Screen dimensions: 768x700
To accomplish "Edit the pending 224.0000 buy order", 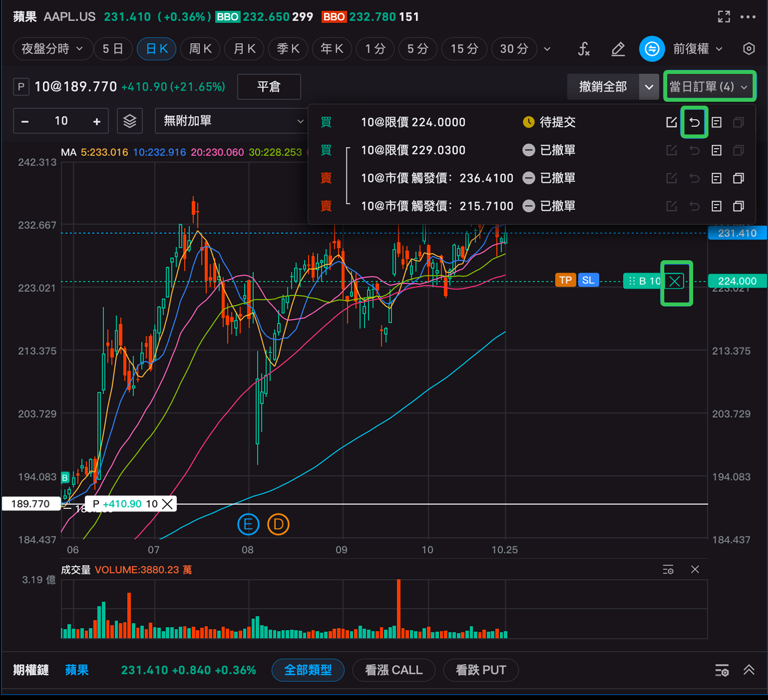I will point(672,122).
